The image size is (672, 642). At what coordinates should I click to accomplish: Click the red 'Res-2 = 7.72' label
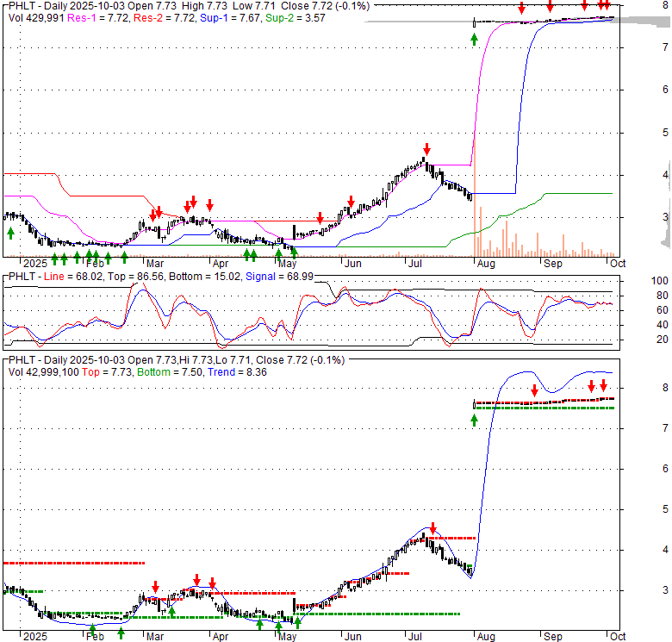pyautogui.click(x=165, y=18)
